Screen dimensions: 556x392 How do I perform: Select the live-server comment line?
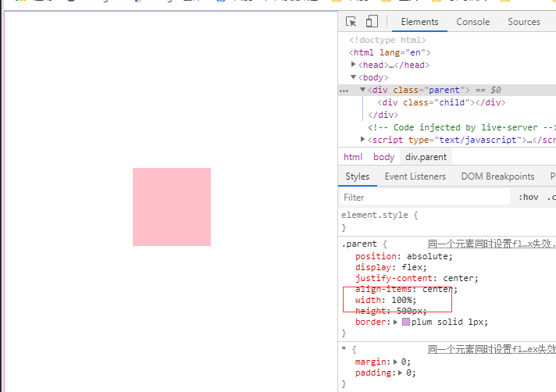pos(462,127)
